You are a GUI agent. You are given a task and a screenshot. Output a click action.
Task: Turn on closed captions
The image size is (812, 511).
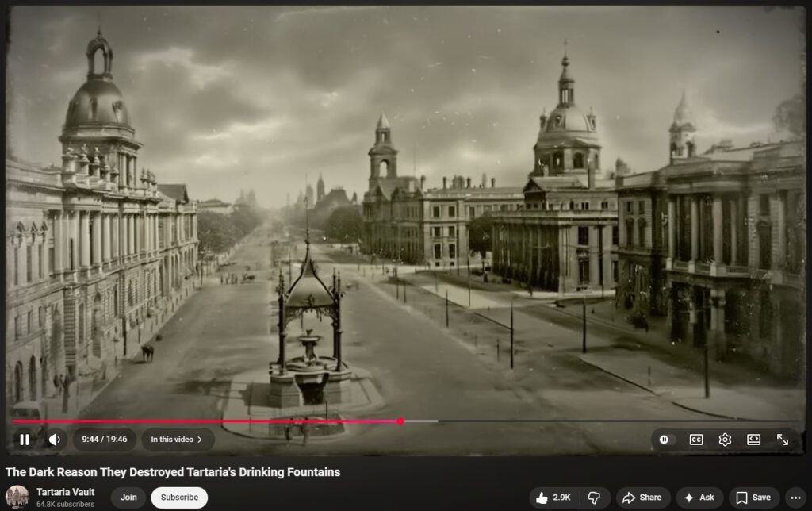[x=696, y=440]
